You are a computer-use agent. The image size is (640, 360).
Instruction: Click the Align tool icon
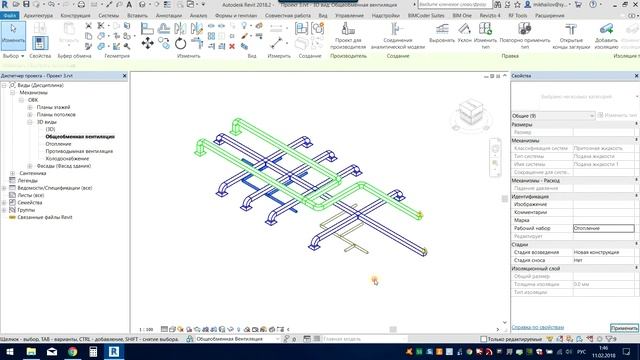pyautogui.click(x=147, y=29)
